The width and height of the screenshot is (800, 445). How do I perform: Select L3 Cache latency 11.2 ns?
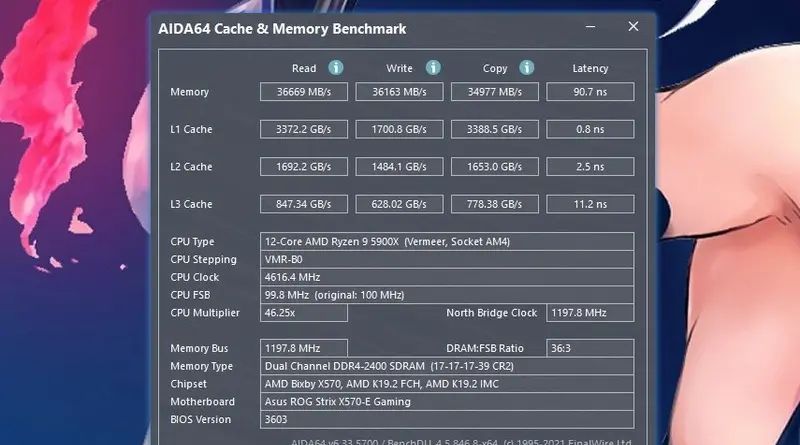pyautogui.click(x=590, y=204)
